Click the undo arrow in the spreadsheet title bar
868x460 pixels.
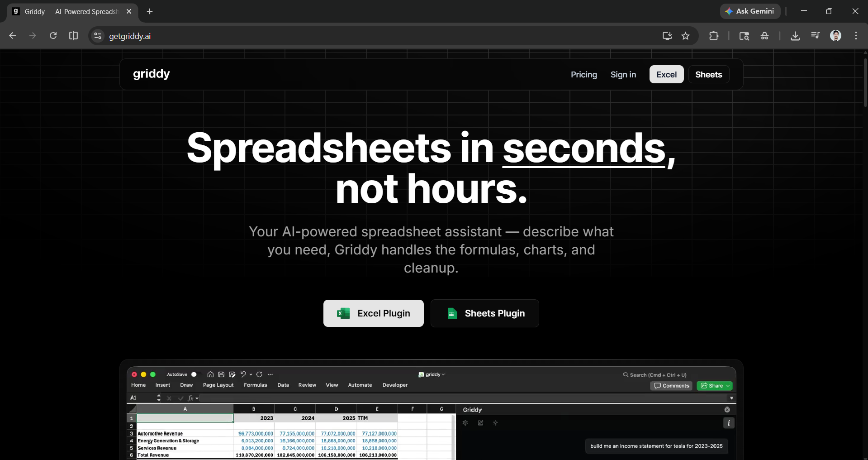243,374
